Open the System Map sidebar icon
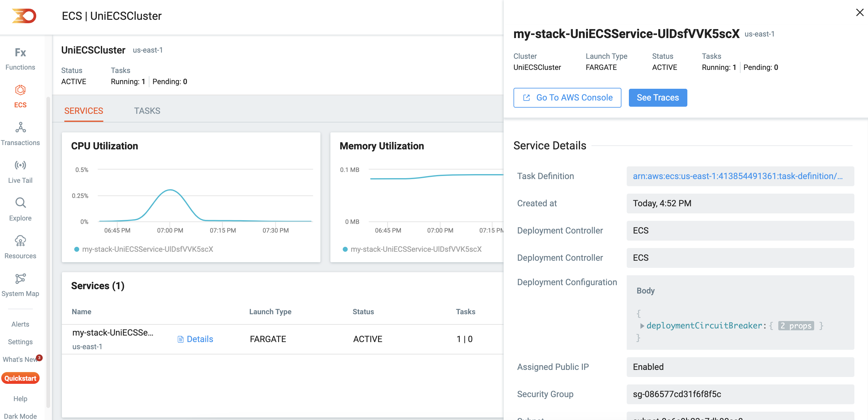Viewport: 868px width, 420px height. click(20, 279)
